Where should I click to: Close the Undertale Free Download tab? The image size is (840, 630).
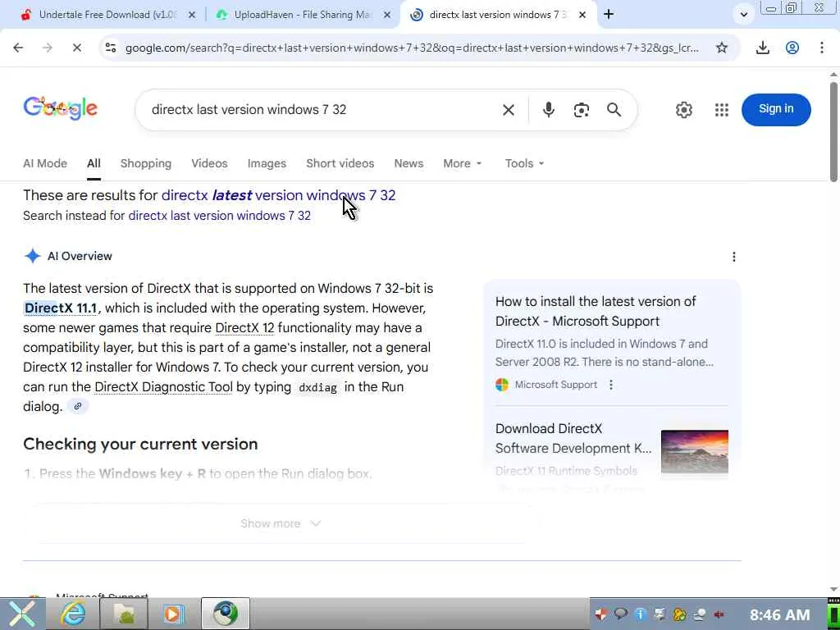[192, 15]
